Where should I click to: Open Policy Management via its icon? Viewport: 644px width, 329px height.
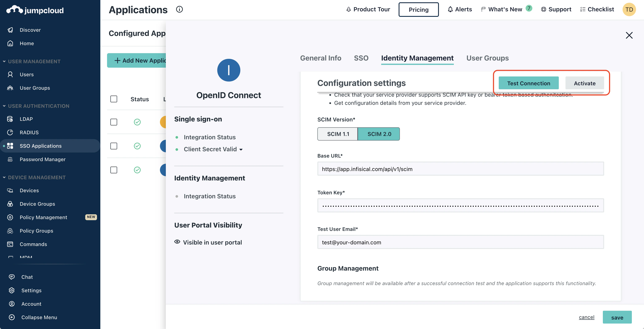(10, 217)
